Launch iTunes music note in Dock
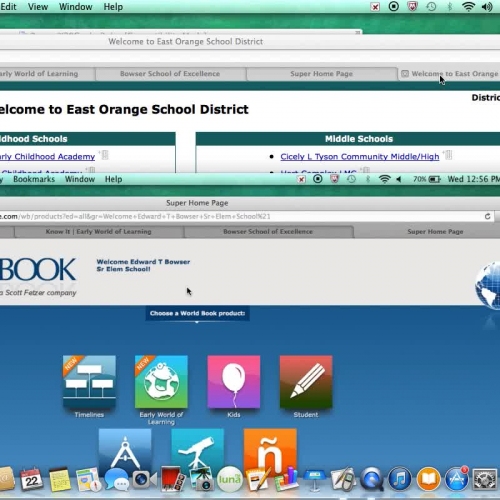The image size is (500, 500). [x=400, y=479]
